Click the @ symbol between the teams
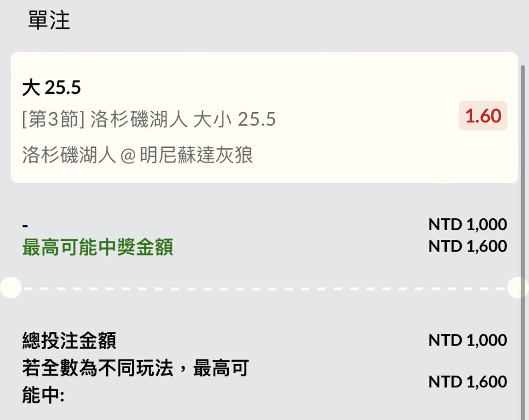Screen dimensions: 529x420 127,156
